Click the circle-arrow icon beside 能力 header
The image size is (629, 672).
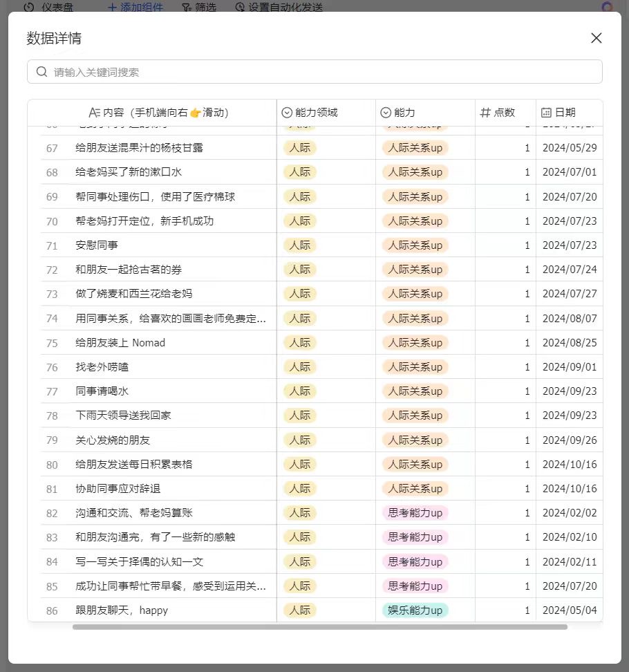(386, 113)
